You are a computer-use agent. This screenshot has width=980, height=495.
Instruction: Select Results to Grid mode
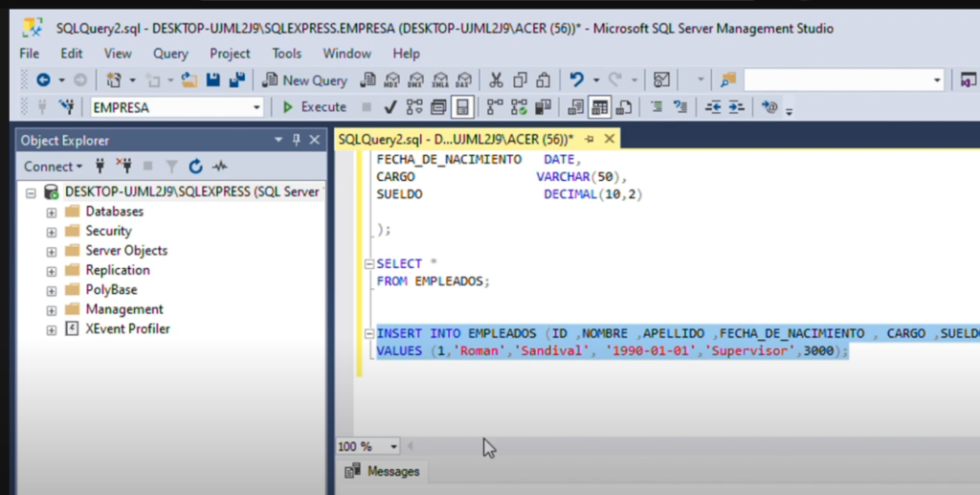coord(599,107)
